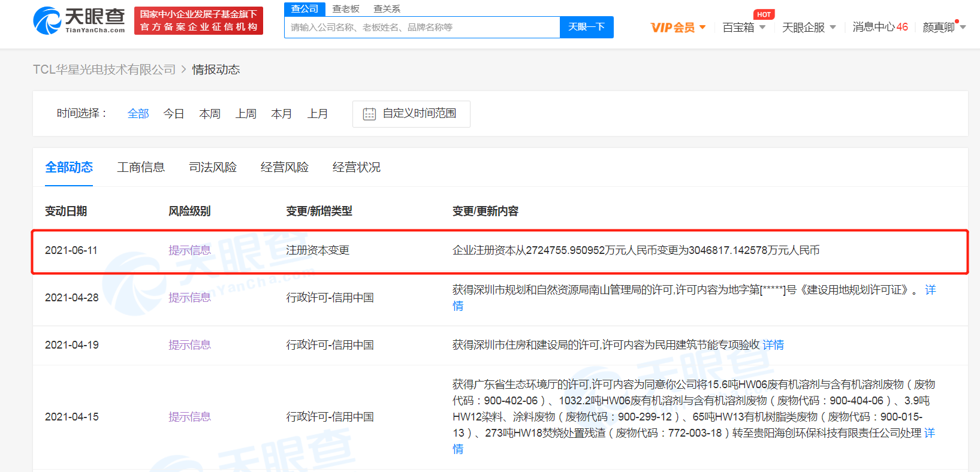Click 提示信息 in the 2021-06-11 row
The height and width of the screenshot is (472, 980).
pos(189,250)
